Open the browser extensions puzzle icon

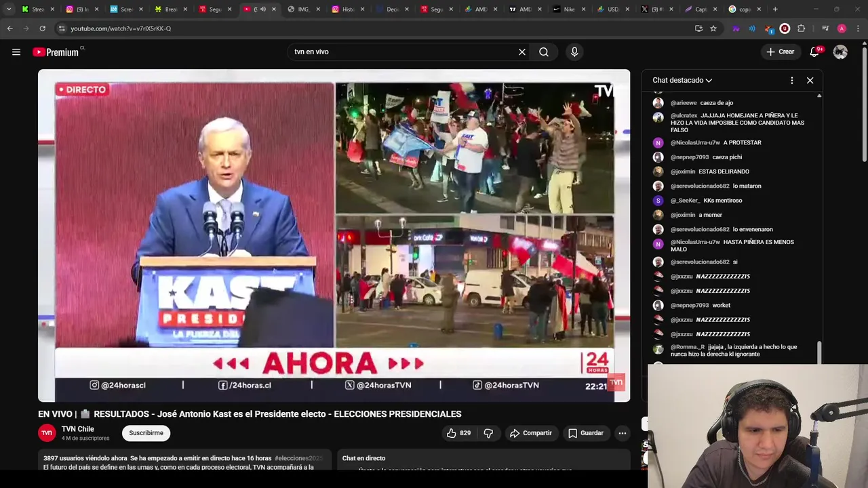click(802, 28)
